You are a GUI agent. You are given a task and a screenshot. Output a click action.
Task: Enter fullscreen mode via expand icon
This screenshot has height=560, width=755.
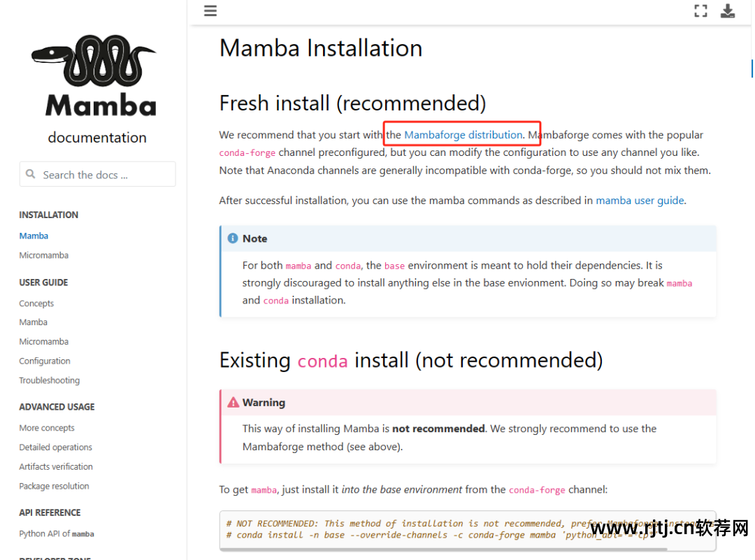point(700,10)
